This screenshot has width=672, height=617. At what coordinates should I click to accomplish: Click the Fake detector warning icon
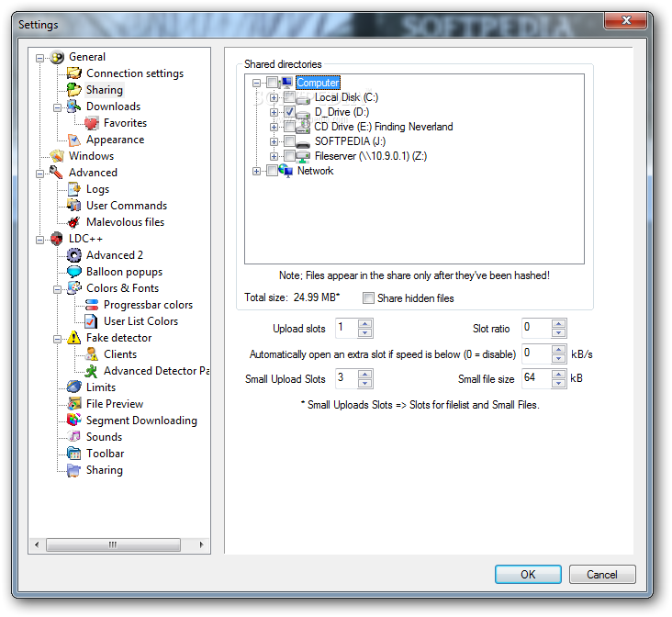[x=74, y=338]
